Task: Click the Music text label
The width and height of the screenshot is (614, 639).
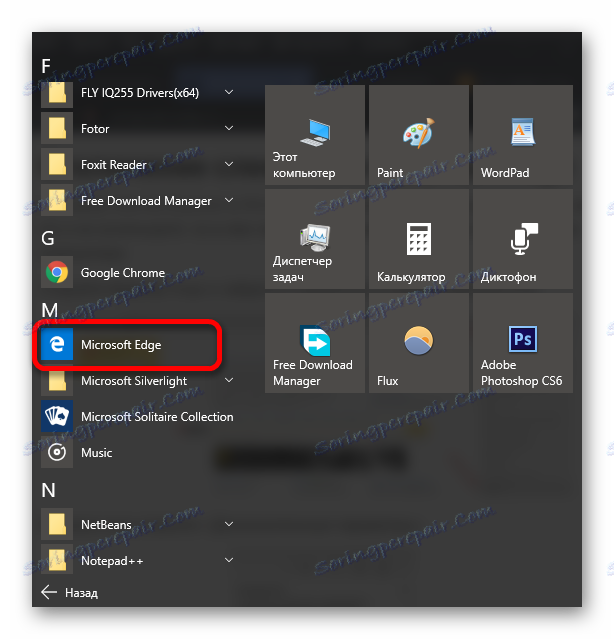Action: pyautogui.click(x=97, y=453)
